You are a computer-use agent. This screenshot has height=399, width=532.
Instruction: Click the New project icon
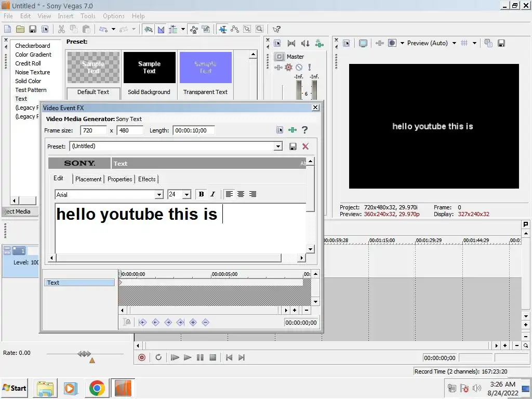click(x=7, y=29)
